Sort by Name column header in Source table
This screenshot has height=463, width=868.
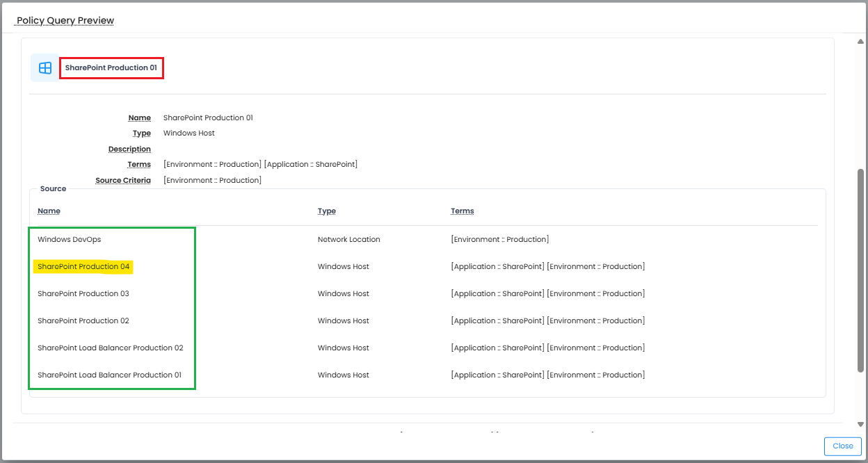point(49,211)
